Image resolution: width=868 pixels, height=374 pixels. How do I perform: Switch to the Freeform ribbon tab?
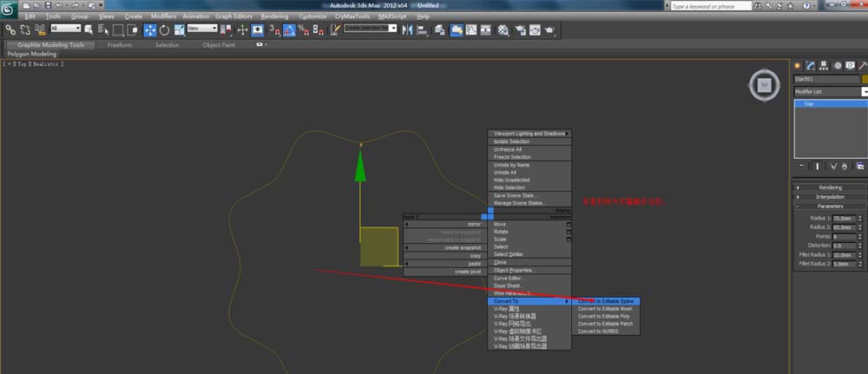tap(120, 45)
